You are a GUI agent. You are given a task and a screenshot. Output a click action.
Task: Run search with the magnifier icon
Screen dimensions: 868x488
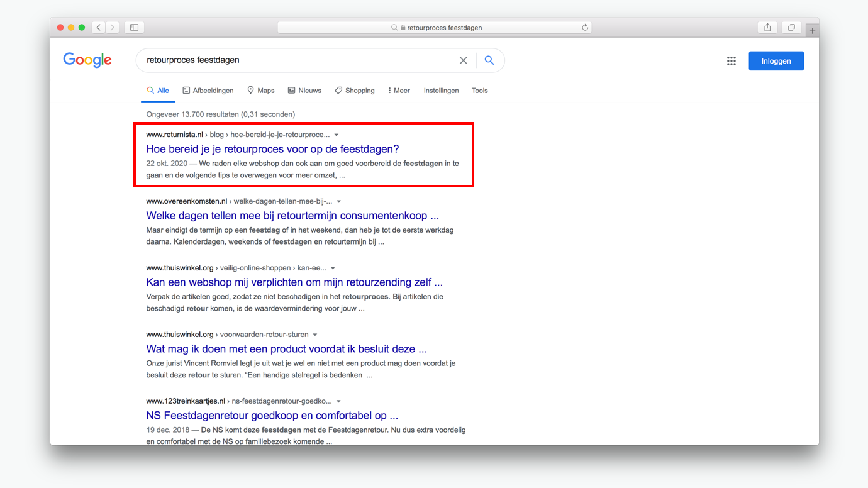489,60
